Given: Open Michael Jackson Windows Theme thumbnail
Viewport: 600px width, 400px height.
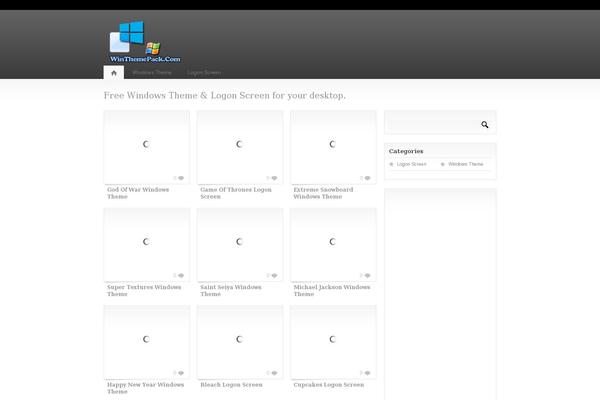Looking at the screenshot, I should click(333, 245).
